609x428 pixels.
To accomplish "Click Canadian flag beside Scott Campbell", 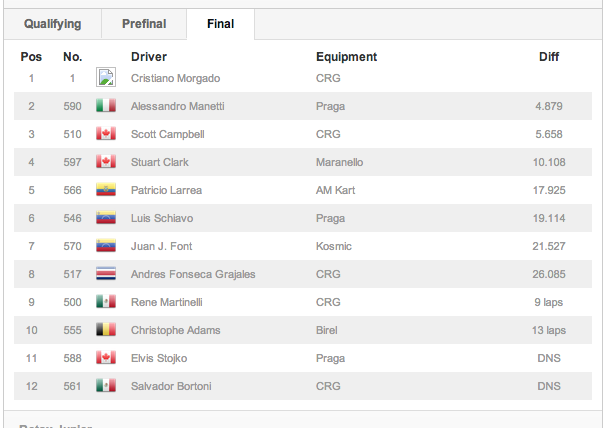I will tap(105, 134).
